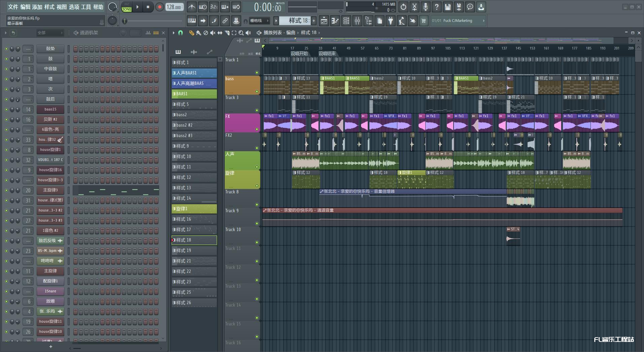Click the overdub blend recording icon
The height and width of the screenshot is (352, 644).
pyautogui.click(x=225, y=7)
